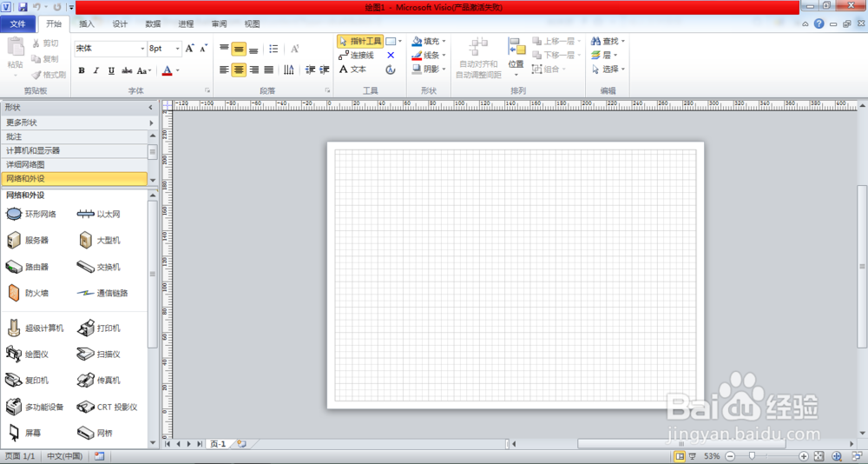Expand More Shapes 更多形状

coord(79,123)
